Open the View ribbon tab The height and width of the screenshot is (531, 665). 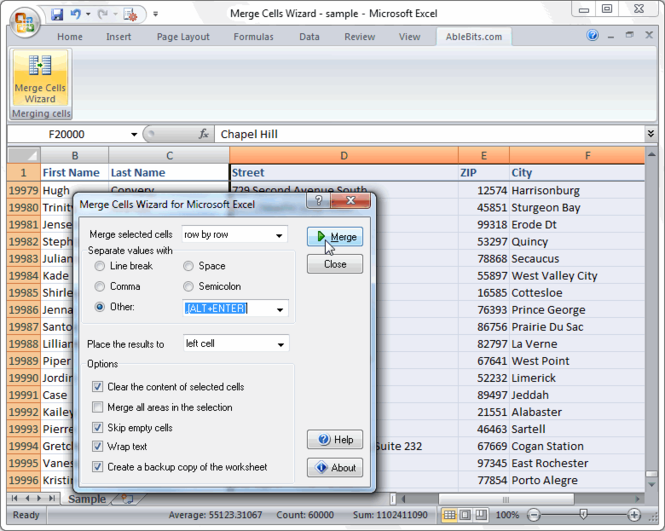tap(409, 37)
